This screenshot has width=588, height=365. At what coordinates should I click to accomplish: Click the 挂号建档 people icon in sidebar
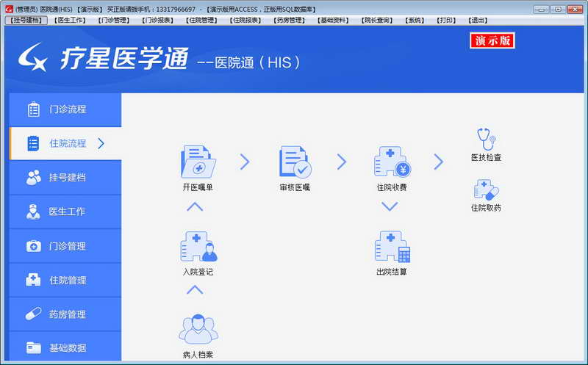[34, 178]
